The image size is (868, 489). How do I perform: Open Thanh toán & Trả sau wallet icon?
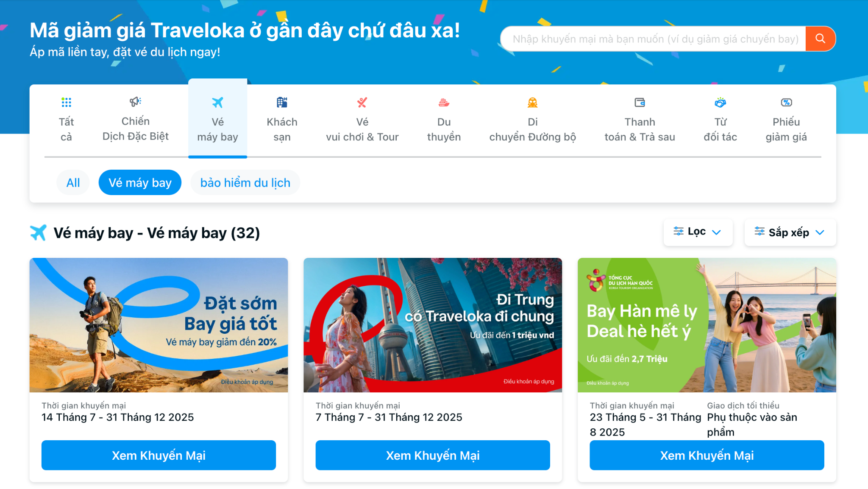[640, 102]
